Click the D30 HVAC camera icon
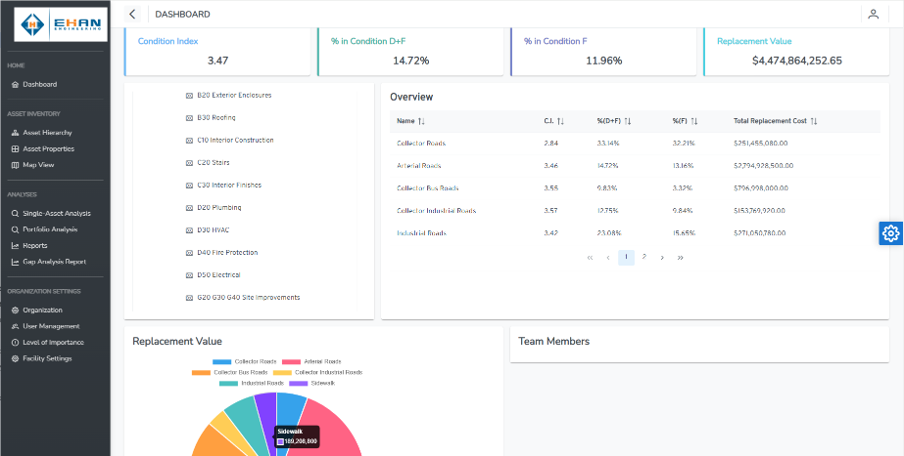Viewport: 904px width, 456px height. (189, 230)
